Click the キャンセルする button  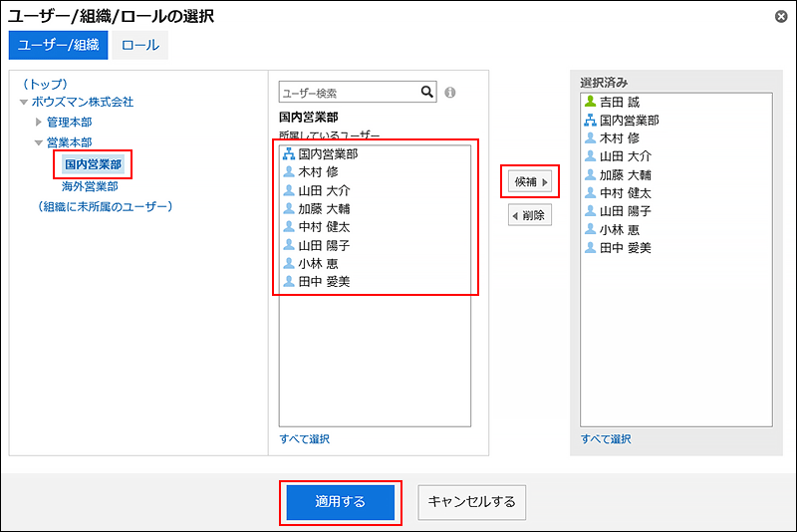pyautogui.click(x=471, y=502)
